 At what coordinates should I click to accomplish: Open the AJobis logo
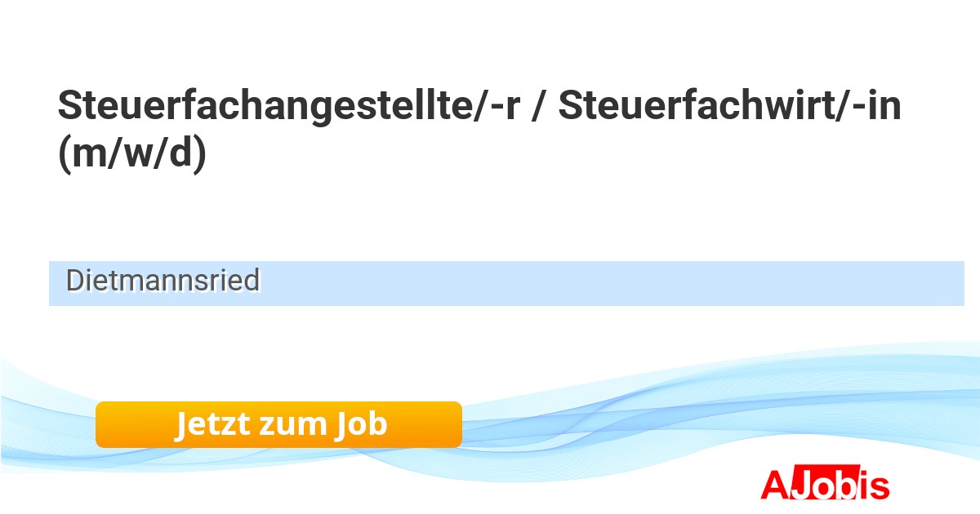click(x=824, y=484)
